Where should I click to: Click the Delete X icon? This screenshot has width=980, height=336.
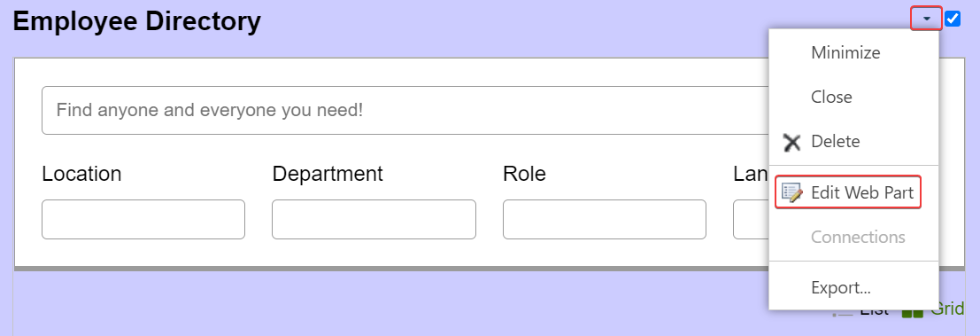[x=791, y=142]
